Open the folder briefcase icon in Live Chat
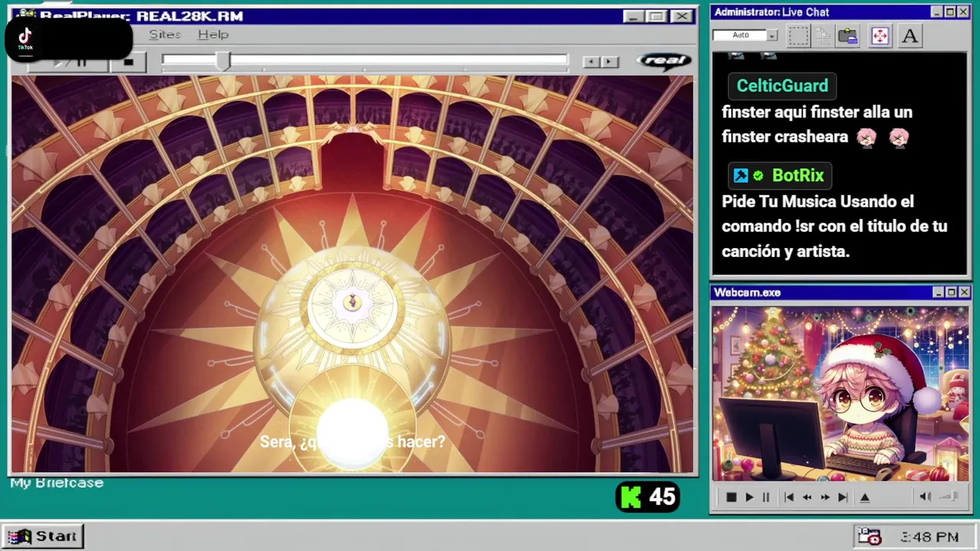Image resolution: width=980 pixels, height=551 pixels. pyautogui.click(x=848, y=36)
